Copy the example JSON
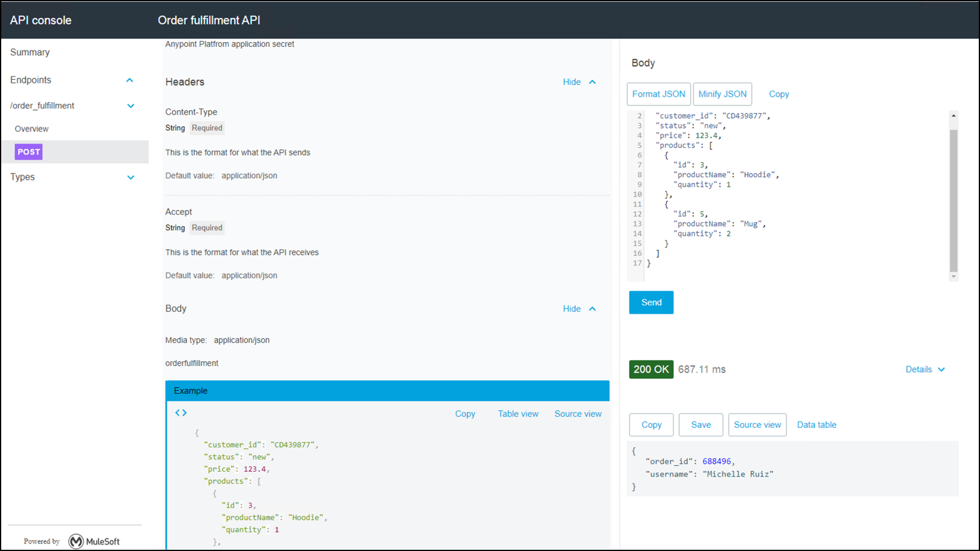980x551 pixels. tap(465, 414)
